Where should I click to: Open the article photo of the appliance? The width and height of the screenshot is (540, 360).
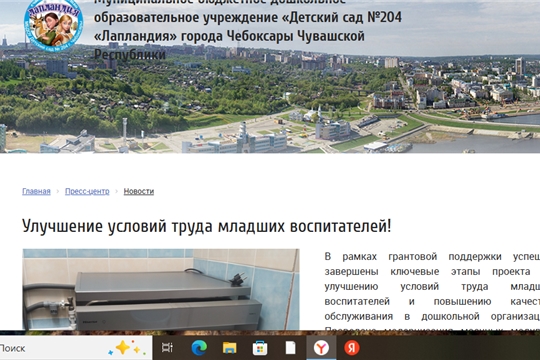tap(161, 289)
